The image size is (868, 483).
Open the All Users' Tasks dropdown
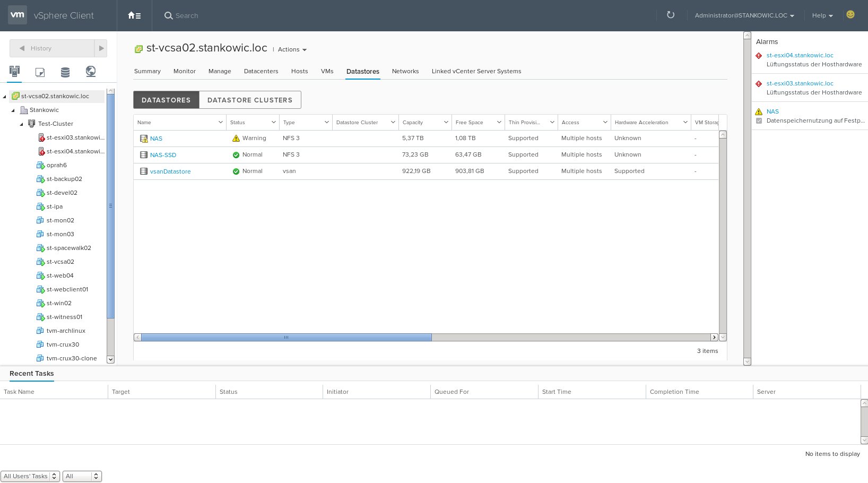pos(30,476)
